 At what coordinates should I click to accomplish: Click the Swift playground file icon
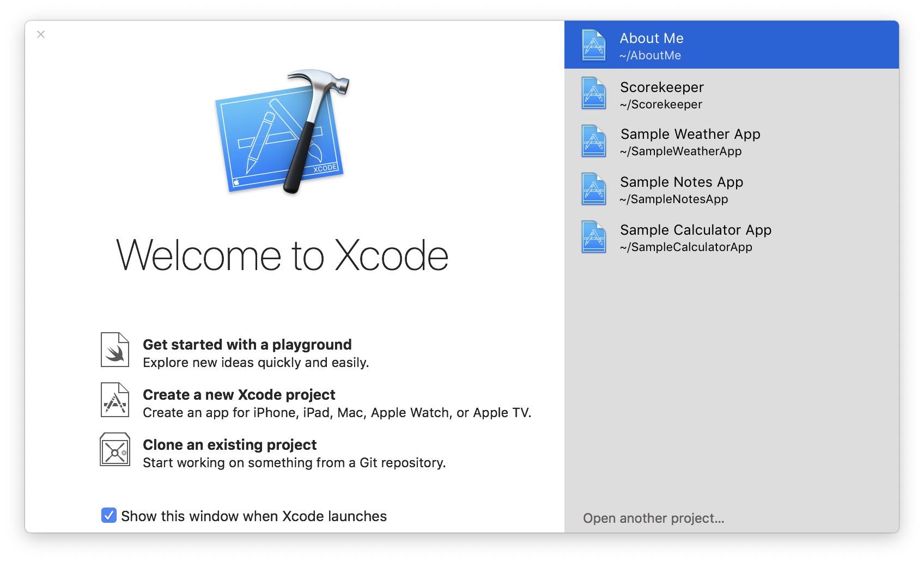point(115,350)
